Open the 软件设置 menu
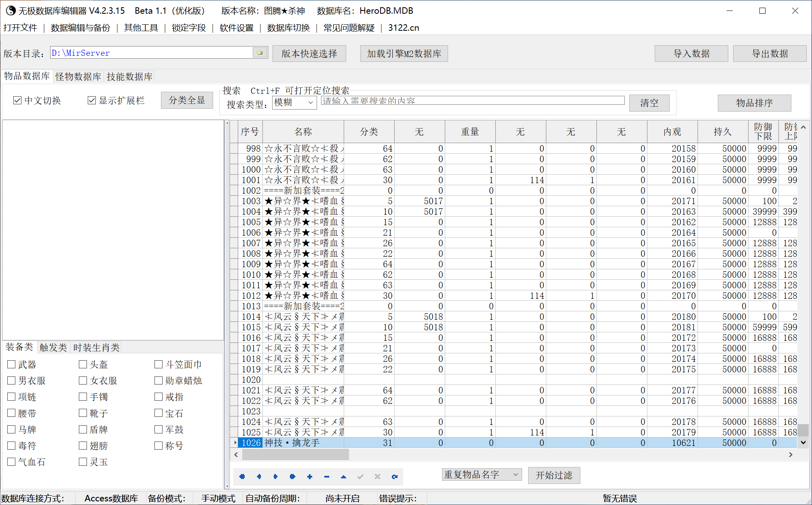This screenshot has height=505, width=812. coord(237,27)
